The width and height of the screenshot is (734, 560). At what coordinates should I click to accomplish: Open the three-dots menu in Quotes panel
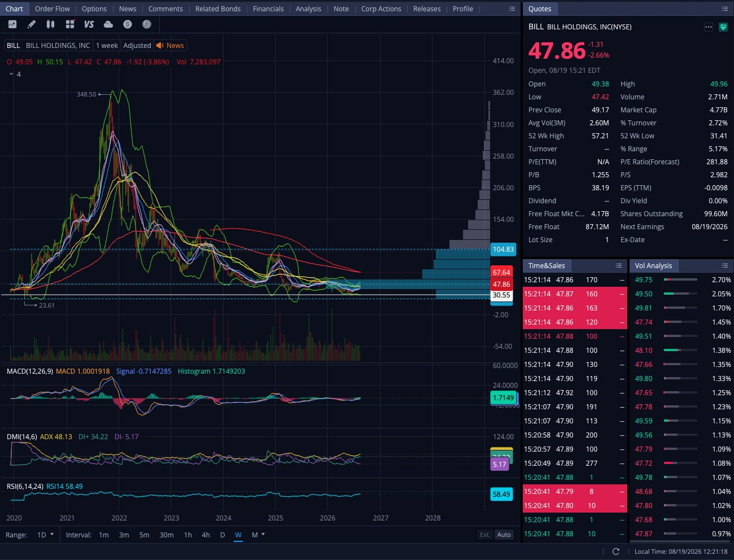(x=709, y=27)
